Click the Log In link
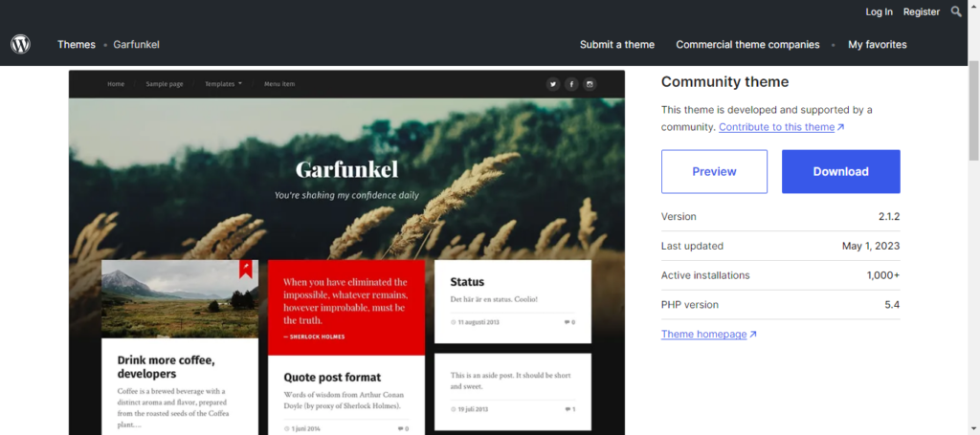The height and width of the screenshot is (435, 980). (879, 11)
